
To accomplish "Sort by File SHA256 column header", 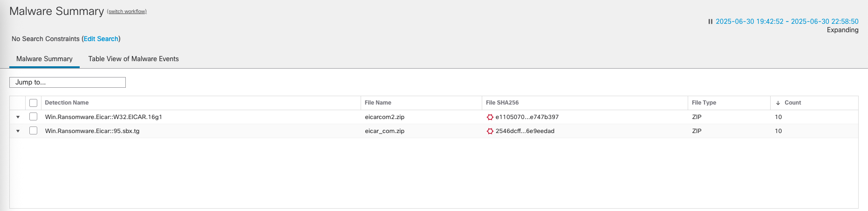I will pyautogui.click(x=502, y=103).
